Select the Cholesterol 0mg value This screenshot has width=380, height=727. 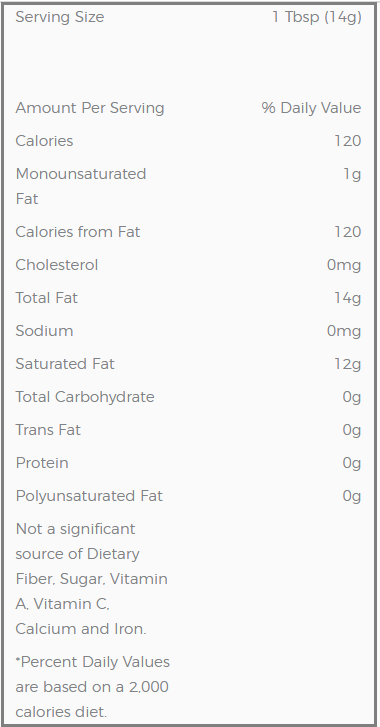[x=344, y=265]
